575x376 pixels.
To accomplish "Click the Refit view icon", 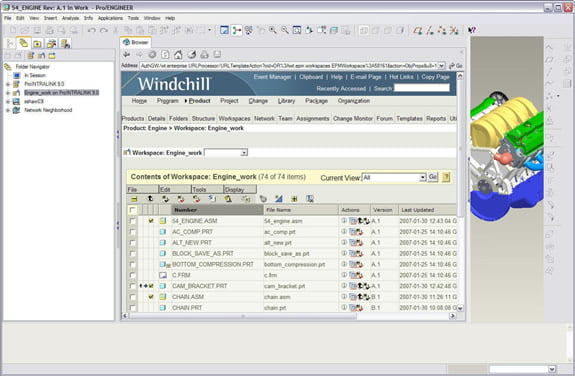I will tap(297, 30).
